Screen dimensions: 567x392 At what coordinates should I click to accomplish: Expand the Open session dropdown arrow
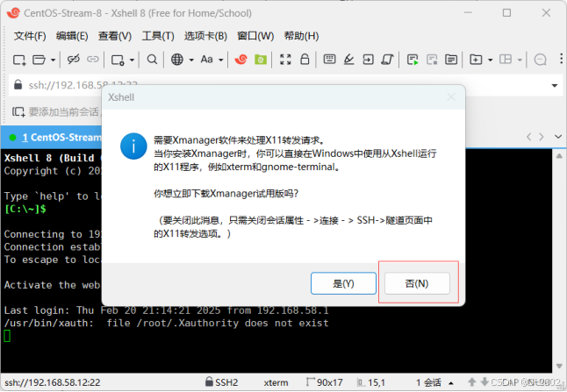[53, 60]
